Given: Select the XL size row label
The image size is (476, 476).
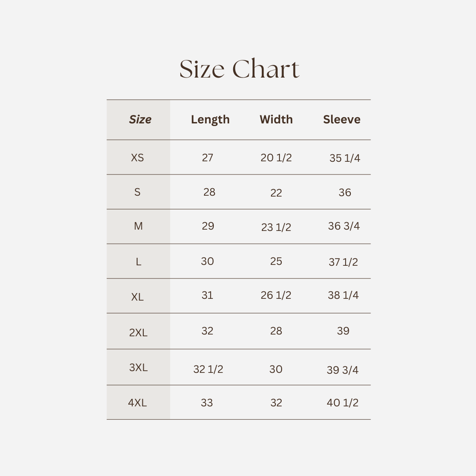Looking at the screenshot, I should click(138, 297).
